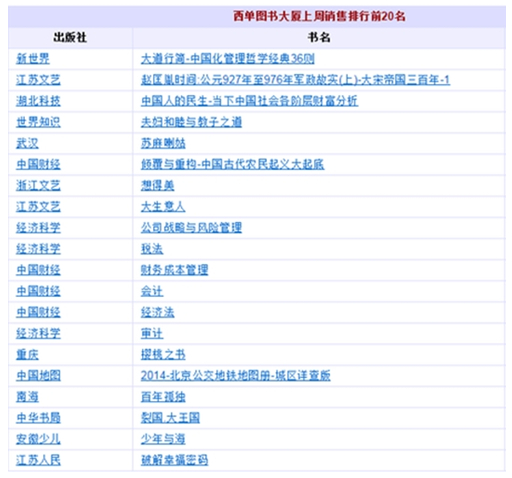Click 中国财经 publisher beside 财务成本管理
Viewport: 512px width, 478px height.
[38, 270]
